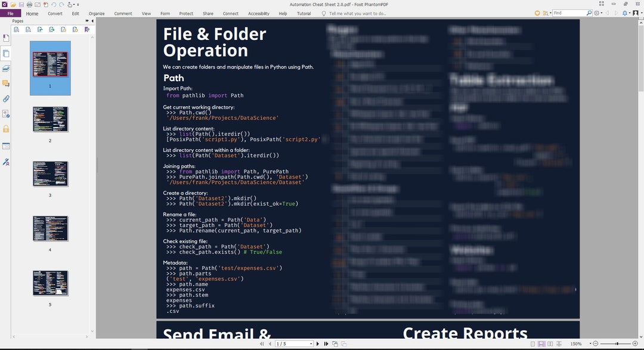Click the Tutorial menu item

pyautogui.click(x=304, y=13)
